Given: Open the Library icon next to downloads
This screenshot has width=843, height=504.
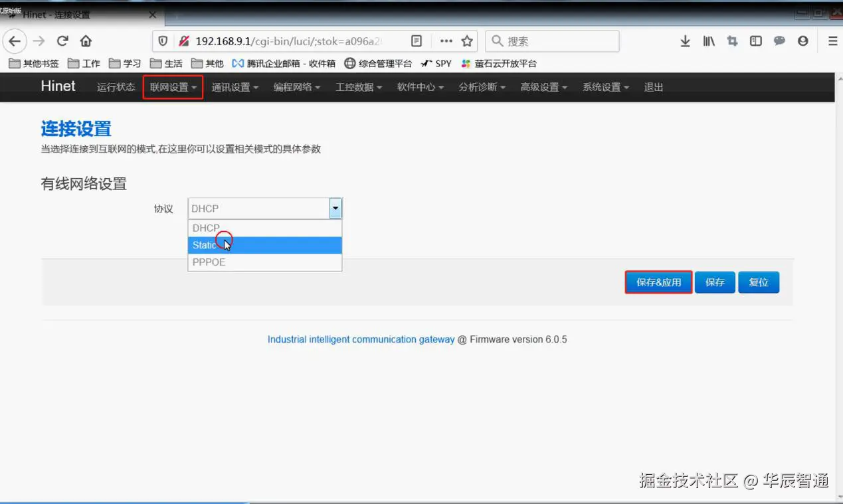Looking at the screenshot, I should click(708, 41).
